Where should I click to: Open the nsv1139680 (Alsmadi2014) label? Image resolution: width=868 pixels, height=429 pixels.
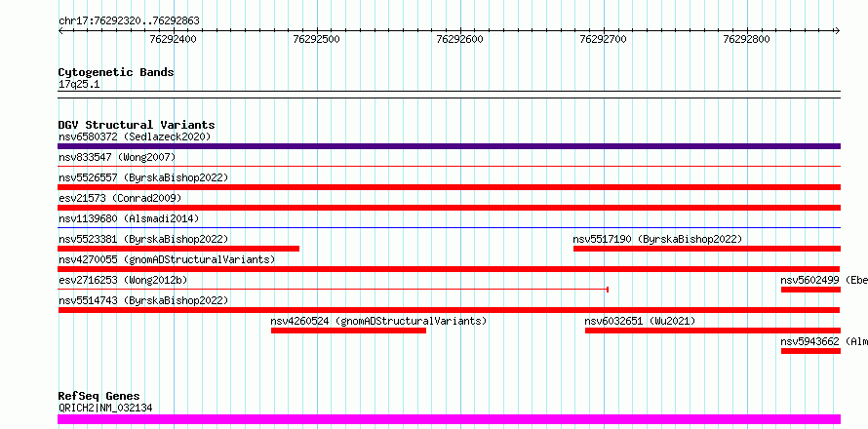pyautogui.click(x=129, y=218)
